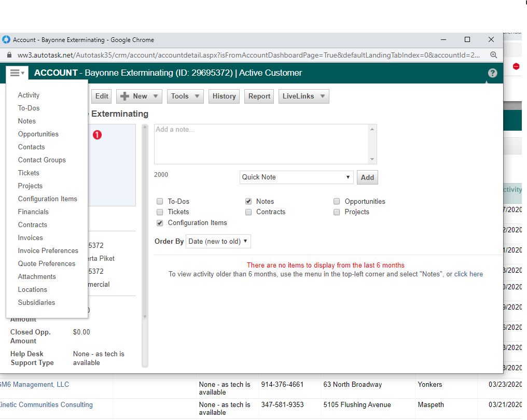
Task: Open Quote Preferences menu entry
Action: point(46,264)
